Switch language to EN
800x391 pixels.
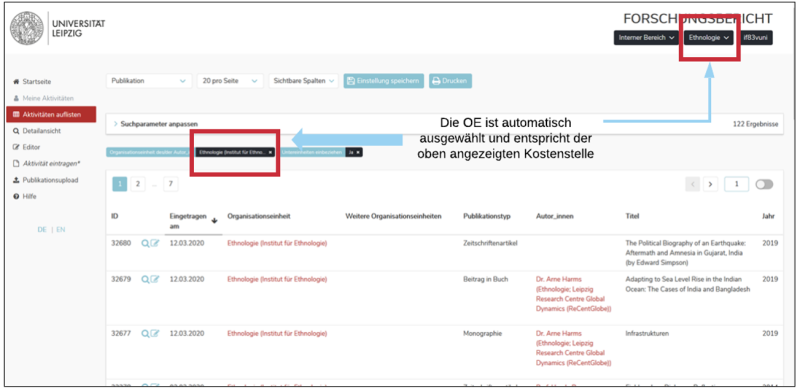(61, 230)
